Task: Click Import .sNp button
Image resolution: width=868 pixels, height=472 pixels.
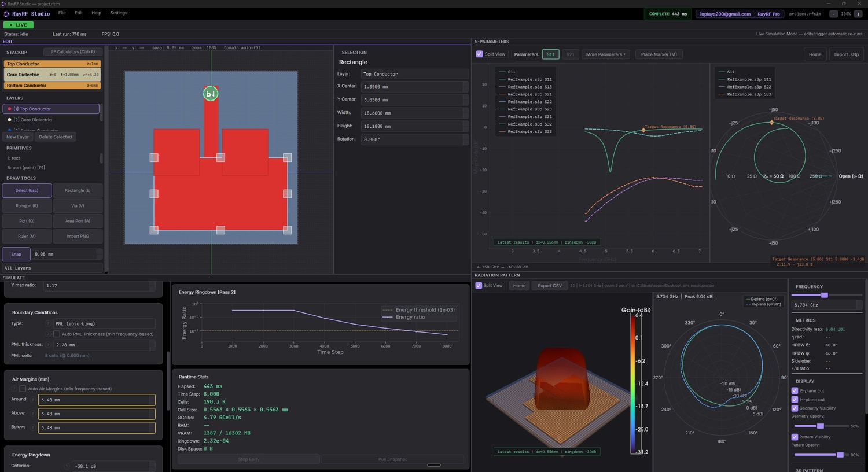Action: click(x=846, y=54)
